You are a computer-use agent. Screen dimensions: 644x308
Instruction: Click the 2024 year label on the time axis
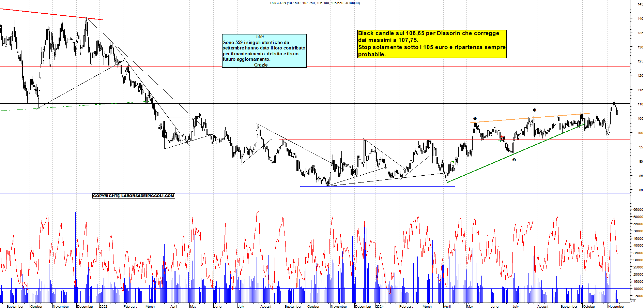pos(380,306)
